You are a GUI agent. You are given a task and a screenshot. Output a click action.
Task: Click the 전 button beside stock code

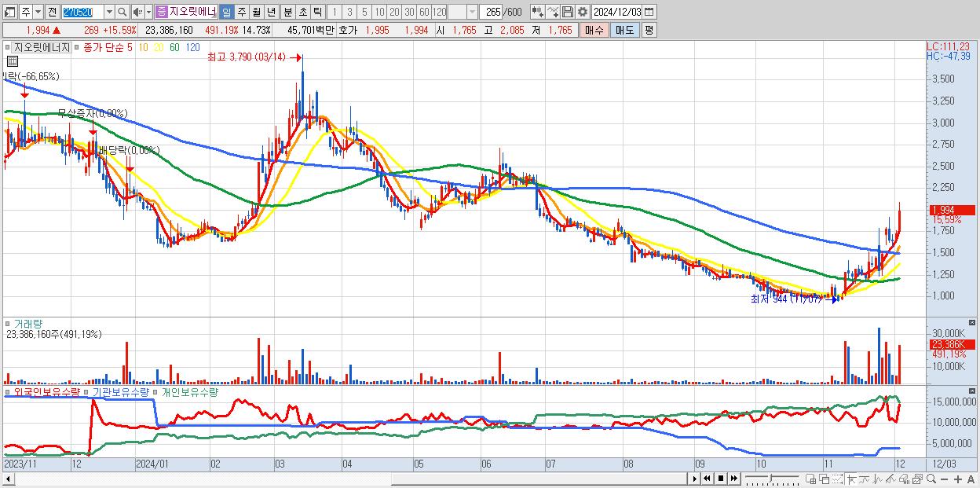tap(52, 12)
